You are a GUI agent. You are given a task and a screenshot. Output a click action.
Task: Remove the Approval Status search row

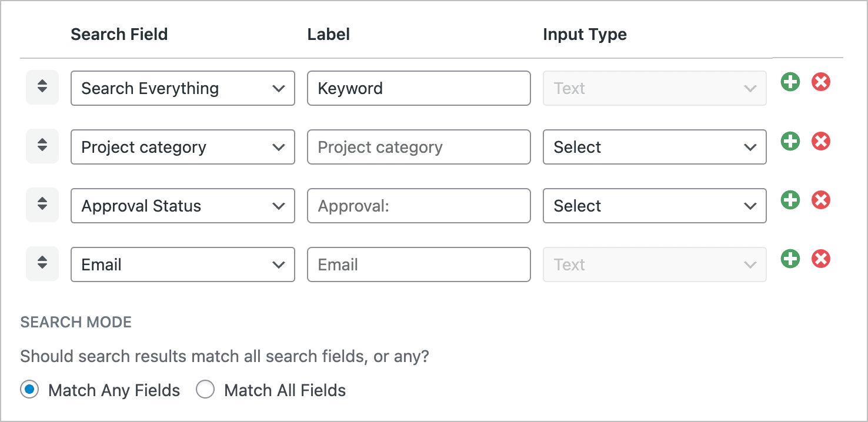(x=821, y=200)
